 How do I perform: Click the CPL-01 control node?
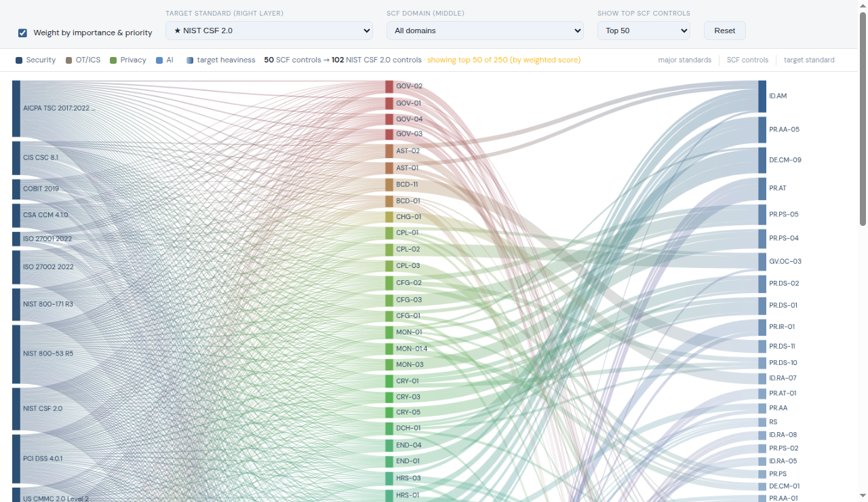point(389,233)
